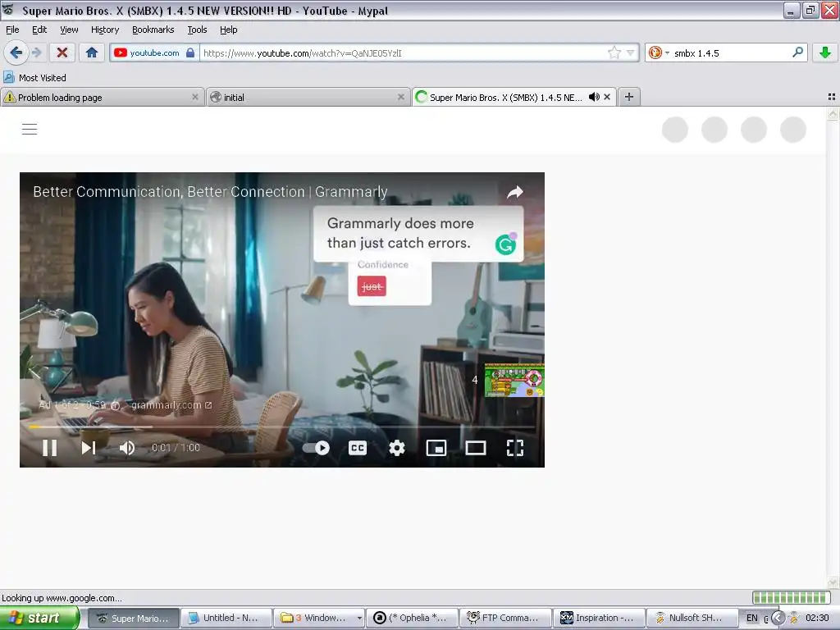Screen dimensions: 840x630
Task: Open the ad title Grammarly link
Action: (x=210, y=192)
